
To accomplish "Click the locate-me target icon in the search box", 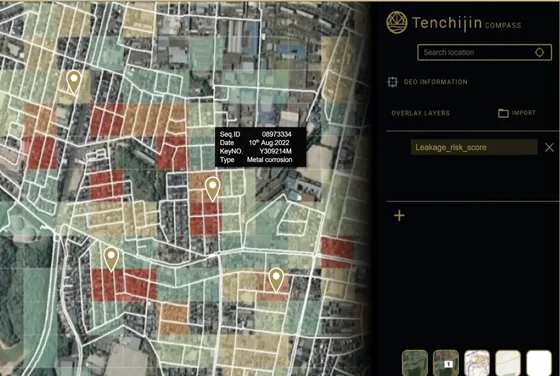I will click(x=539, y=52).
